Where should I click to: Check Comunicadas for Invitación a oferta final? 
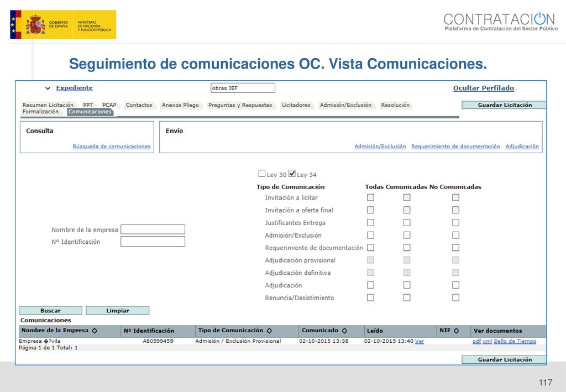coord(407,210)
